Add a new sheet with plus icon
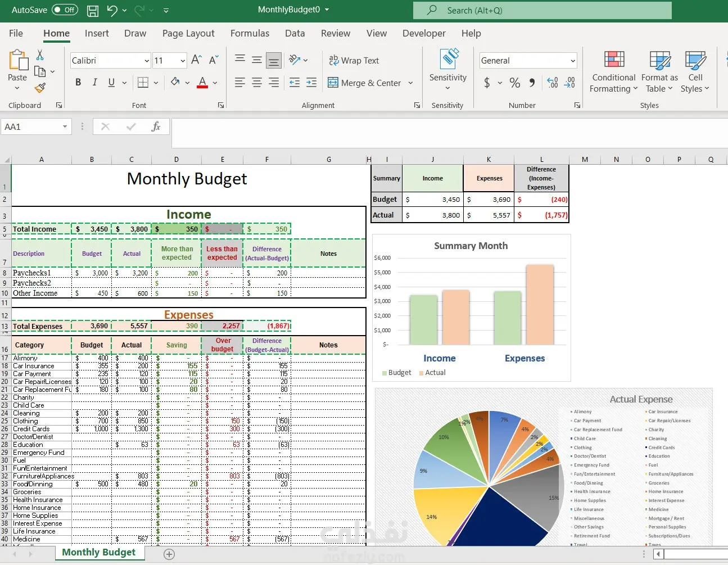 169,554
